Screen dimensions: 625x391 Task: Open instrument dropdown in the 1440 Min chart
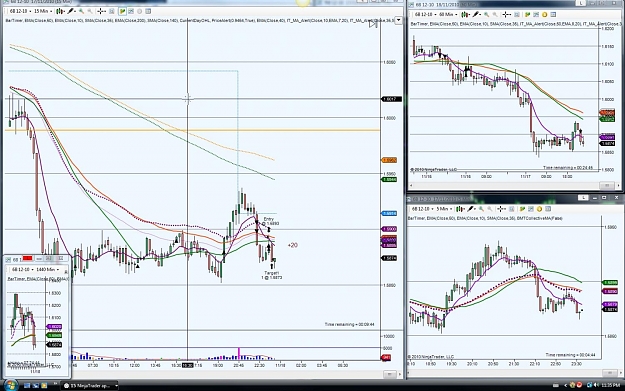23,269
